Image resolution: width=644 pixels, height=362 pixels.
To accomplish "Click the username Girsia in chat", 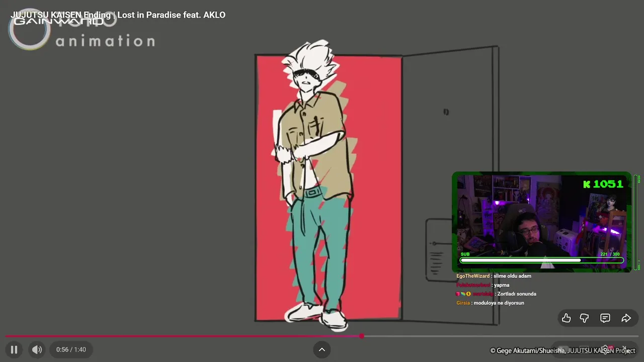I will [x=463, y=303].
